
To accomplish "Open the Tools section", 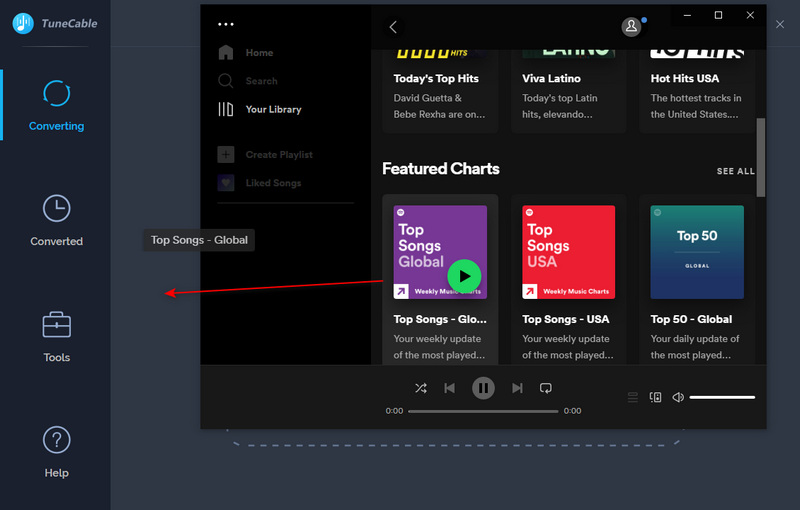I will pos(56,337).
